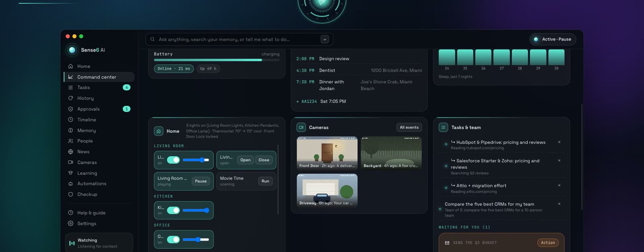Open the Tasks section
Viewport: 644px width, 252px height.
[x=99, y=88]
